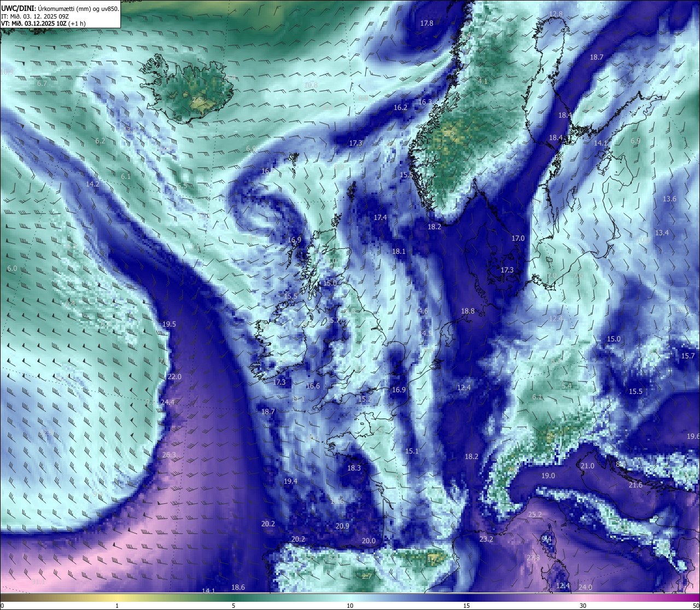Click the 16.6 value on the map
Screen dimensions: 700x610
pyautogui.click(x=313, y=386)
